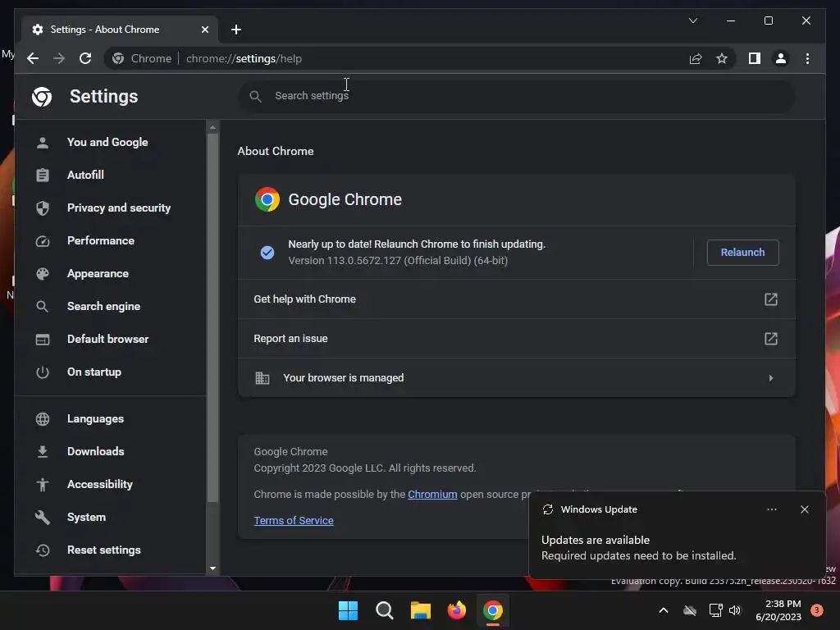This screenshot has height=630, width=840.
Task: Click the chevron on managed browser row
Action: click(770, 377)
